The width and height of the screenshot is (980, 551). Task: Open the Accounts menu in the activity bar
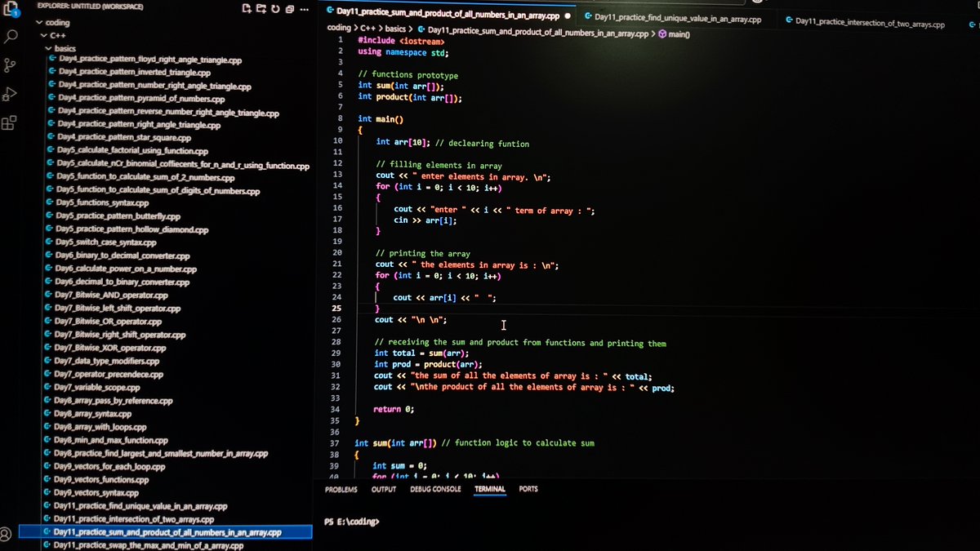click(x=5, y=533)
